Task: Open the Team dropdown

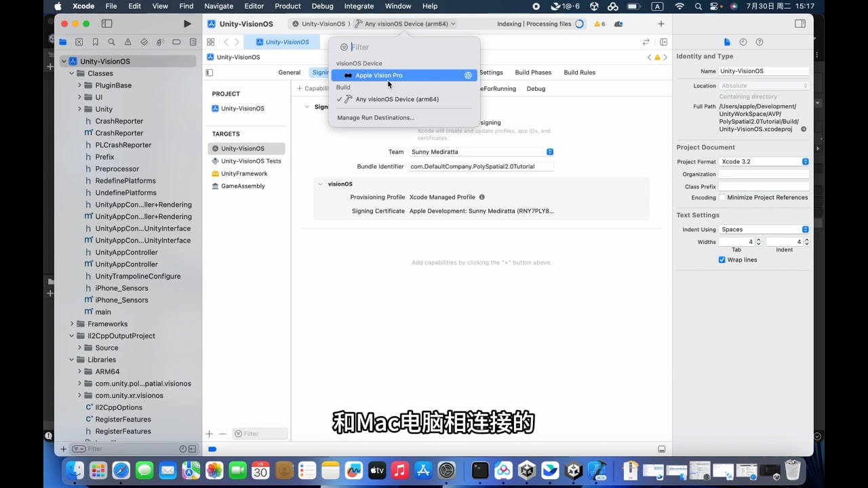Action: (x=481, y=152)
